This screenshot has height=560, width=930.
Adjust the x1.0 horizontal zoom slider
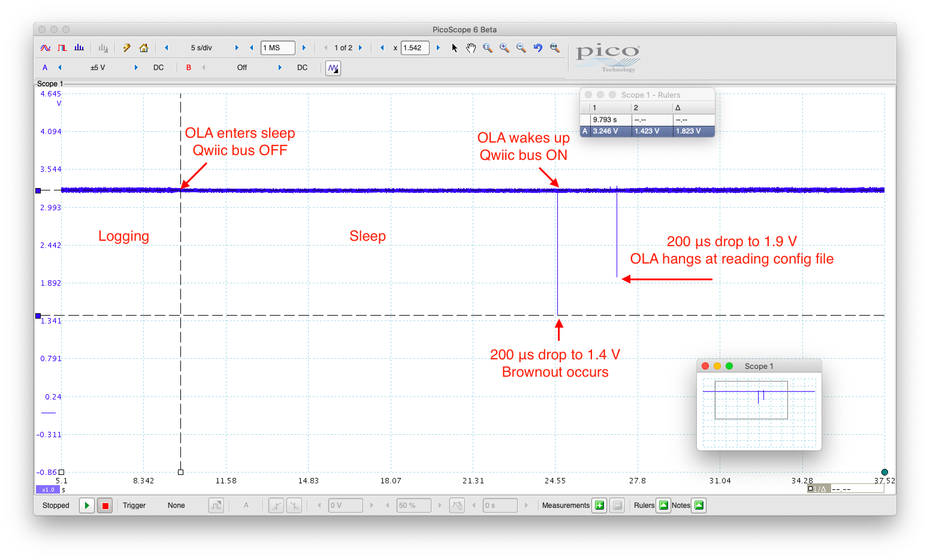pyautogui.click(x=47, y=489)
